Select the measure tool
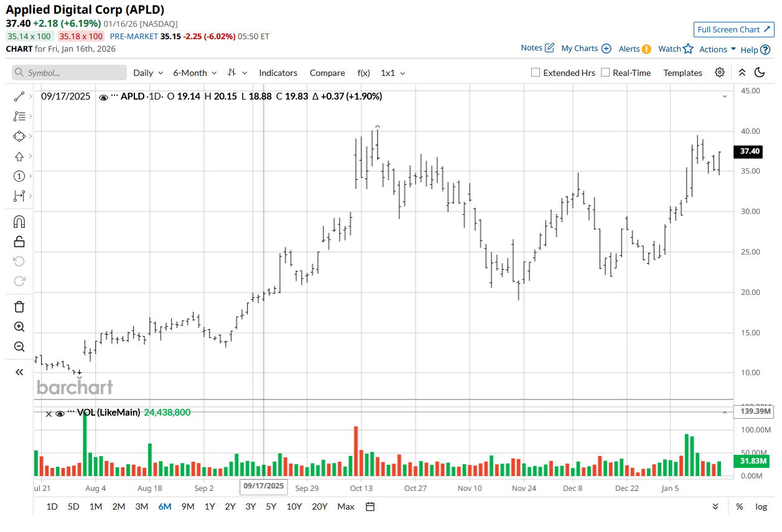Viewport: 782px width, 532px height. 19,196
